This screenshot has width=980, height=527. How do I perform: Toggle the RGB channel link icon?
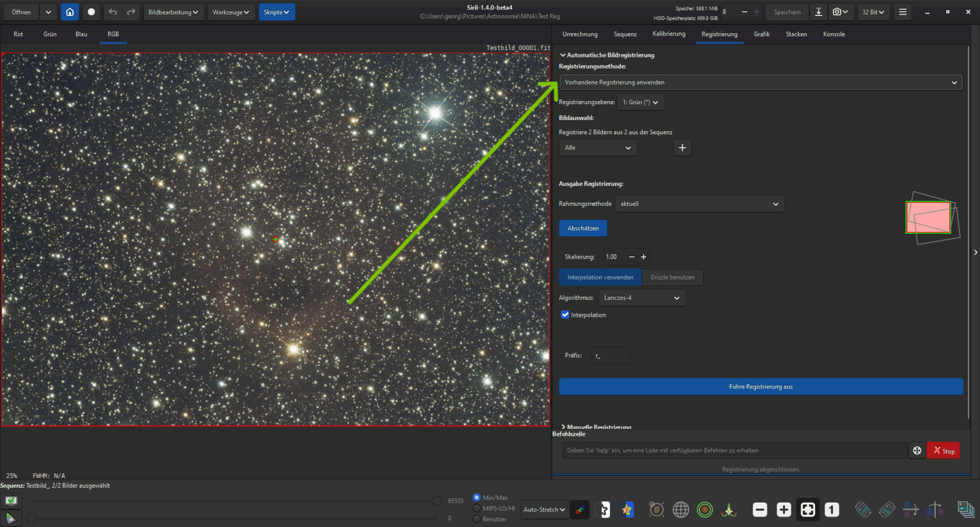point(579,509)
